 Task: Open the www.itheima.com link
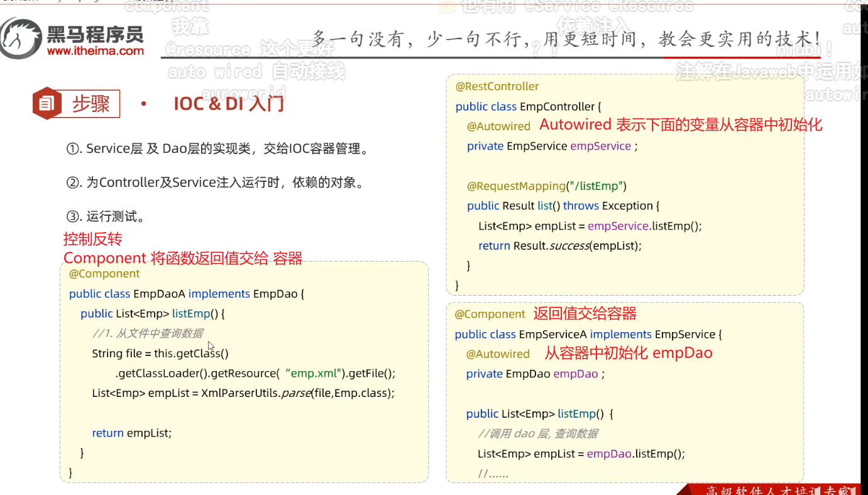tap(96, 51)
